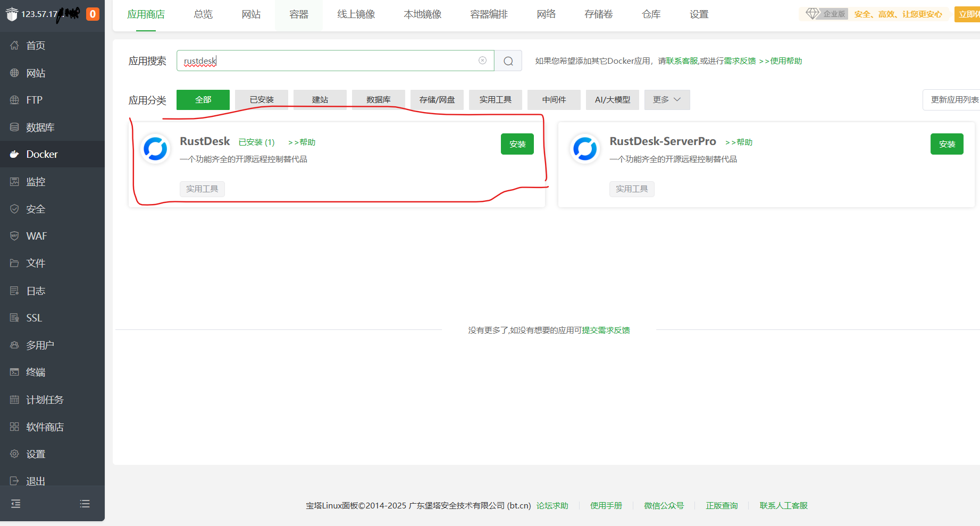The image size is (980, 526).
Task: Click the calendar icon beside 计划任务
Action: point(14,400)
